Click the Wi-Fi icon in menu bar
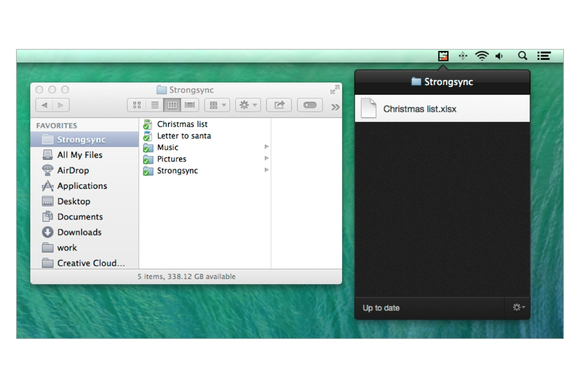580x388 pixels. click(x=482, y=56)
